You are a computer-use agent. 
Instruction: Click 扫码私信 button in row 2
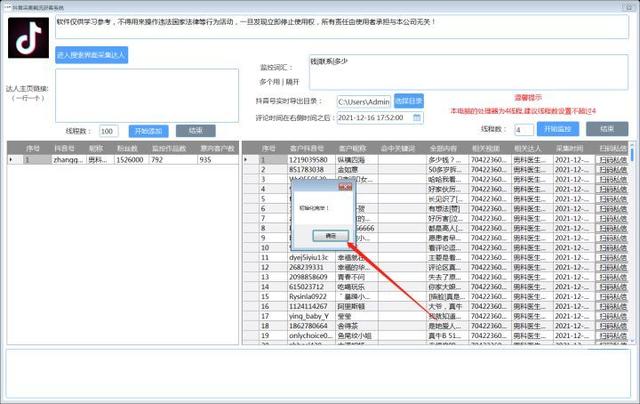(612, 169)
